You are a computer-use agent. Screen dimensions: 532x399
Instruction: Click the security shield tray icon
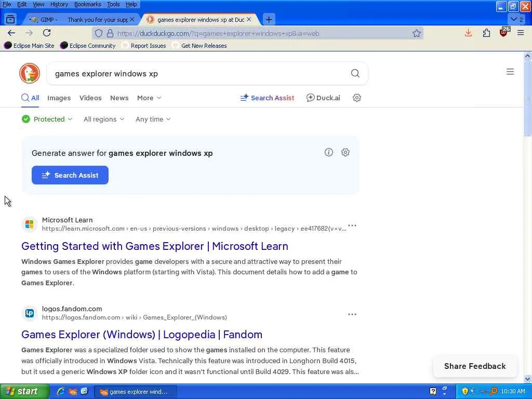coord(465,391)
